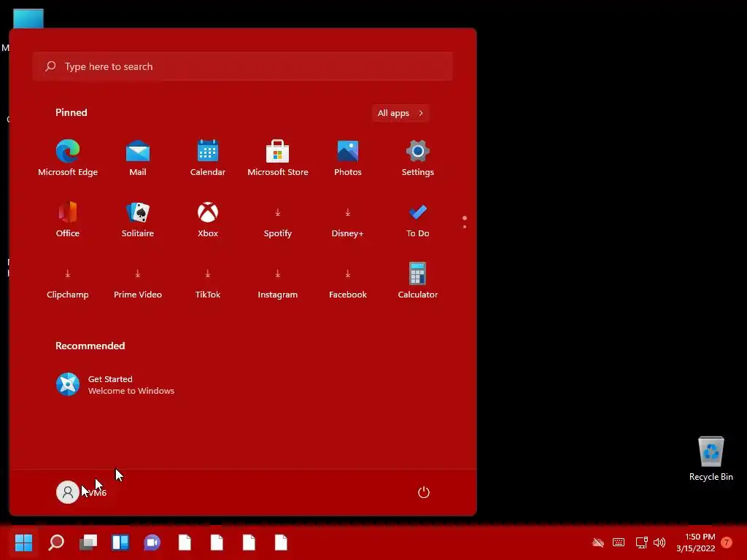Open the Xbox app

208,219
